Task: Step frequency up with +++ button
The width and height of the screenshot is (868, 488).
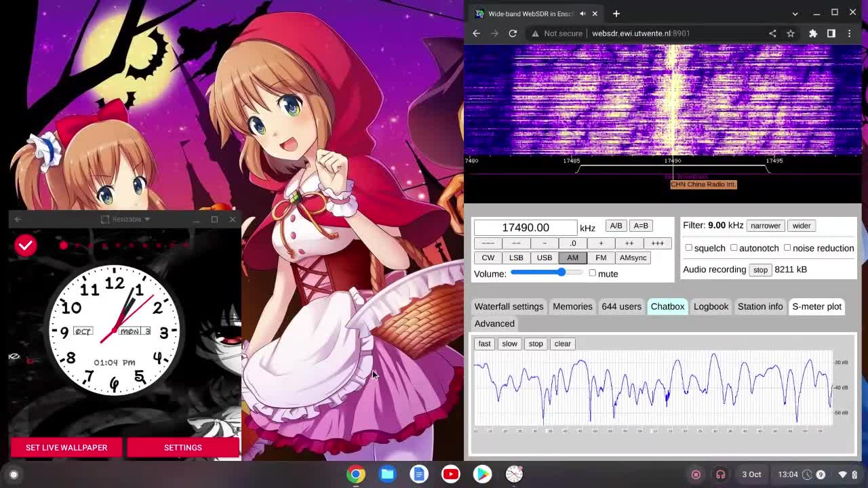Action: [x=657, y=243]
